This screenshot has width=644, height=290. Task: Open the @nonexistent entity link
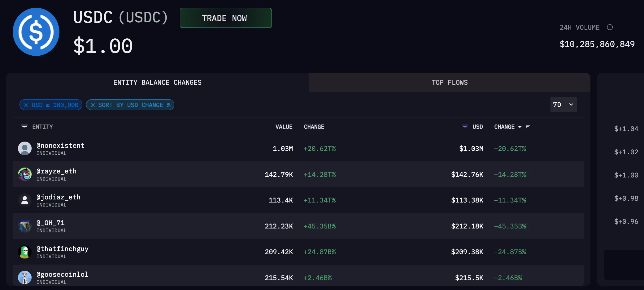click(60, 145)
